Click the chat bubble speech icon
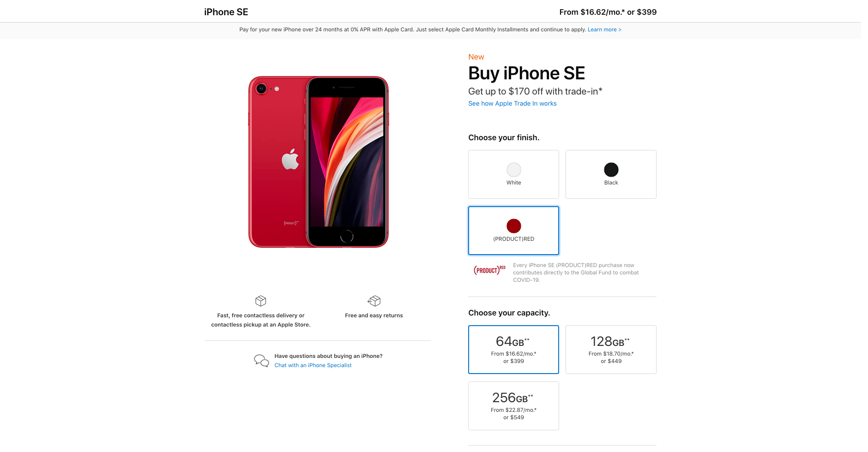Viewport: 868px width, 452px height. [261, 361]
